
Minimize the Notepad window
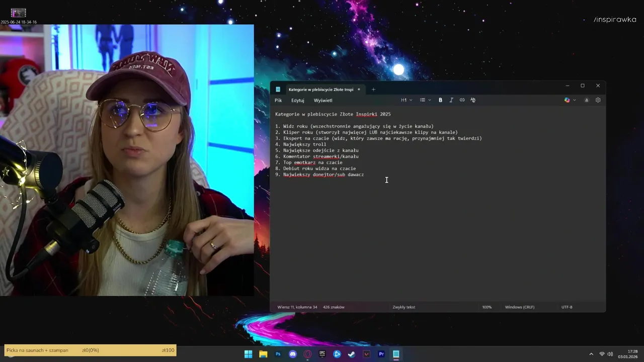pyautogui.click(x=568, y=85)
